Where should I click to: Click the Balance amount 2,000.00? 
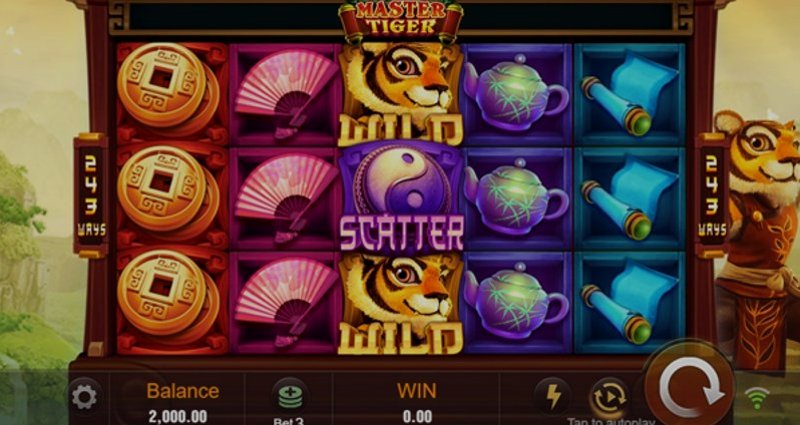[x=178, y=416]
